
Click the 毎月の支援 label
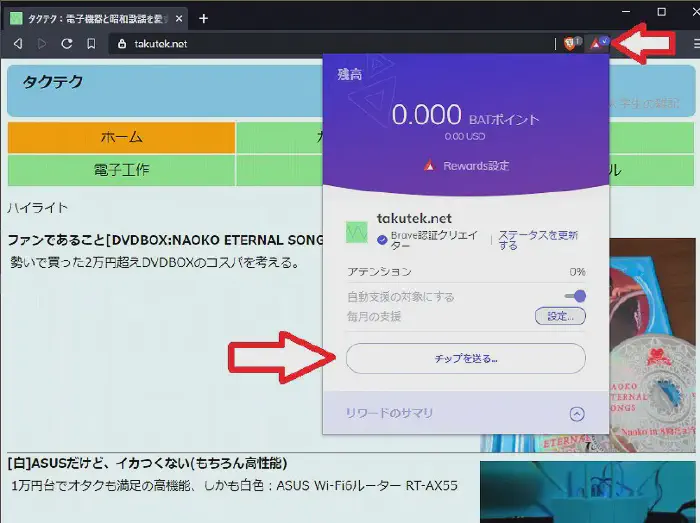[374, 316]
